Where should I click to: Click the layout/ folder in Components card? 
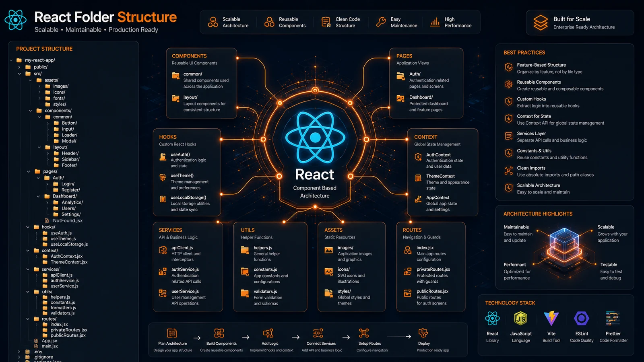click(x=176, y=99)
